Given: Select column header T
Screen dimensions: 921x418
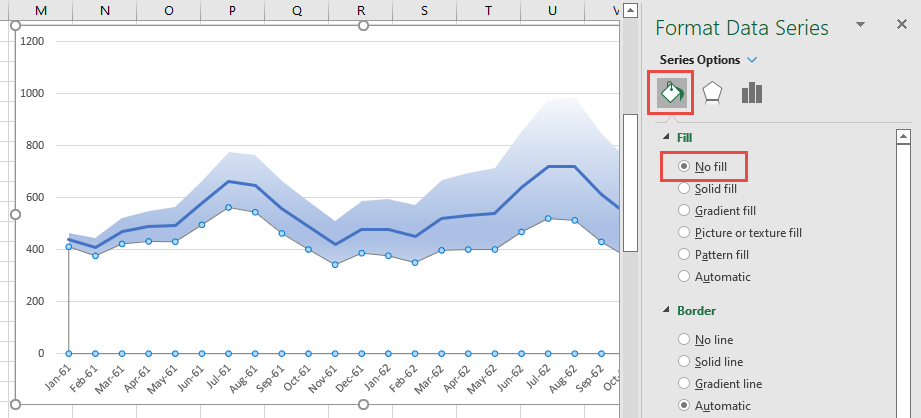Looking at the screenshot, I should pos(489,11).
